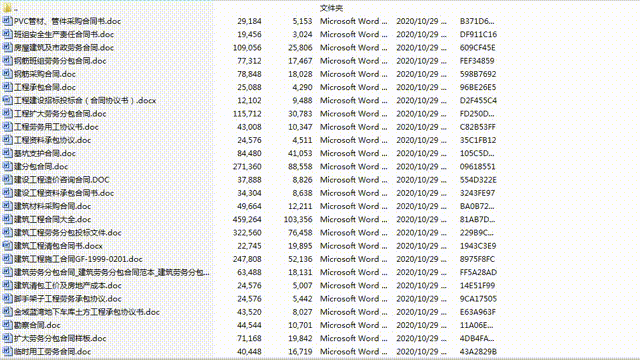Select 建设工程造价咨询合同.DOC in the list

point(62,180)
